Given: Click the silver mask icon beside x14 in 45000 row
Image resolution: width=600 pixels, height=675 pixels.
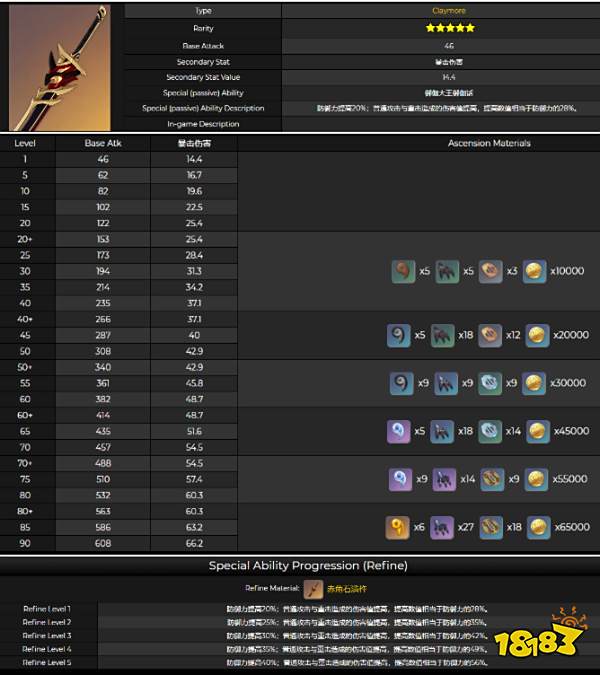Looking at the screenshot, I should pos(490,431).
